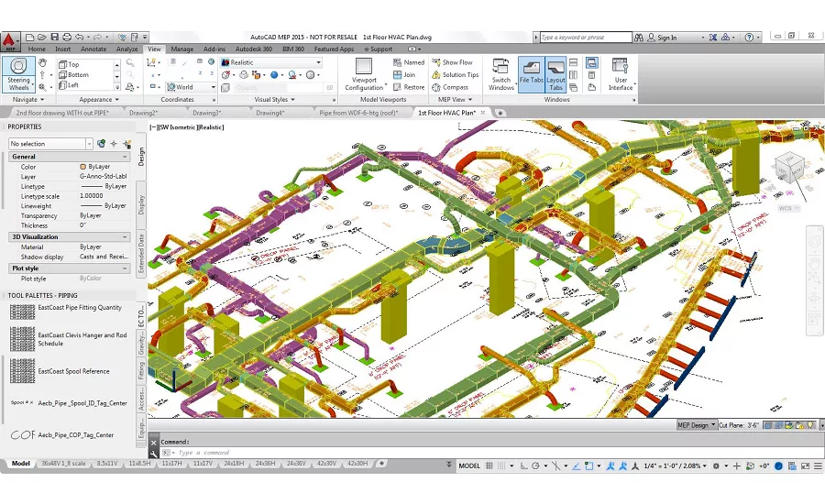Click the ViewCube in the drawing

(x=788, y=168)
